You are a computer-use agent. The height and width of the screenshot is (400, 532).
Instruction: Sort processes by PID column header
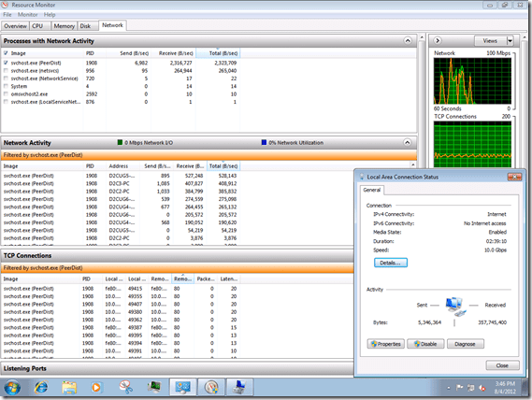[94, 53]
